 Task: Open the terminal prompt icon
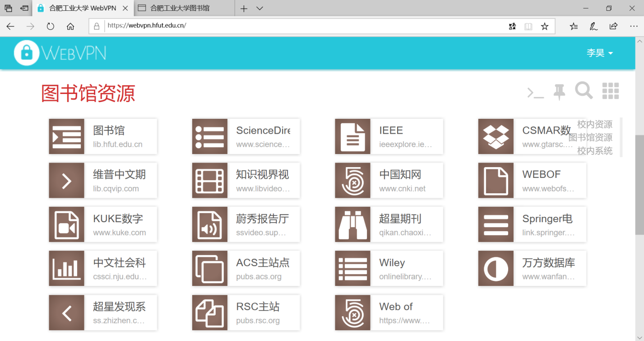(536, 93)
